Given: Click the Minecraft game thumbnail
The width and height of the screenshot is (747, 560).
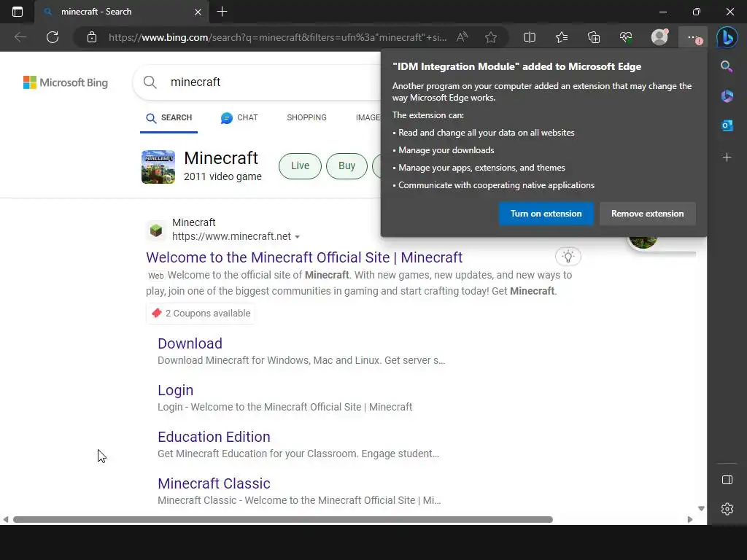Looking at the screenshot, I should tap(158, 167).
